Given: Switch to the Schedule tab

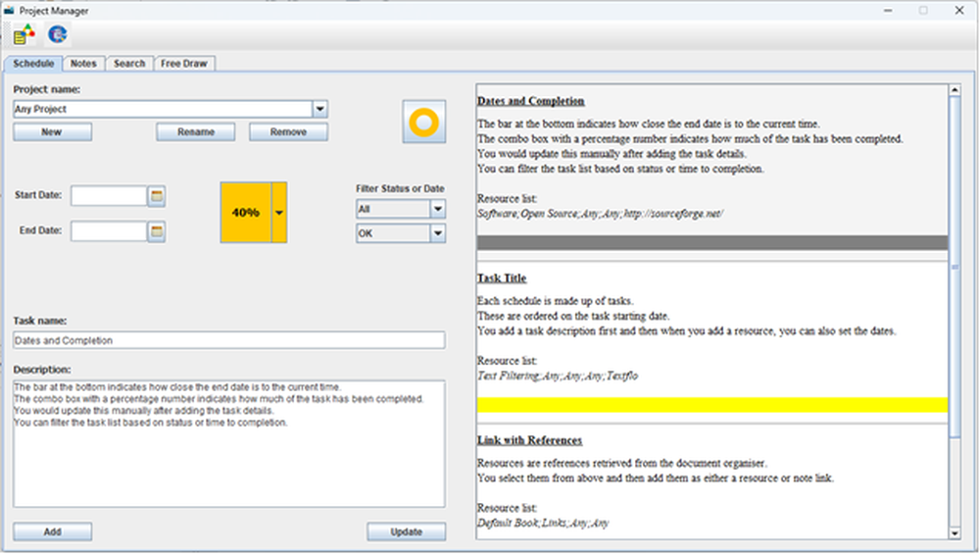Looking at the screenshot, I should pos(33,63).
